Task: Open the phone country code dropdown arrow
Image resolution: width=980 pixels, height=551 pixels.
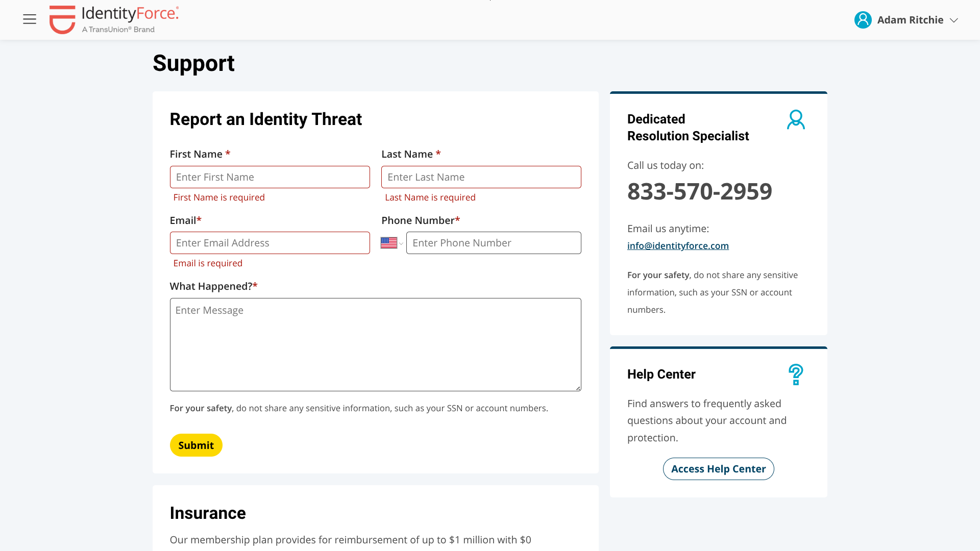Action: 401,243
